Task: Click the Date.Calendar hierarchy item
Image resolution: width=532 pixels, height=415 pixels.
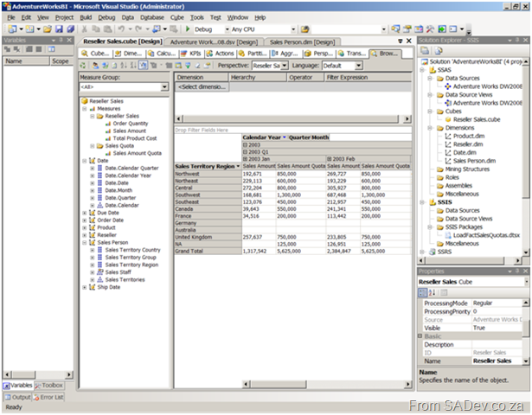Action: pos(122,205)
